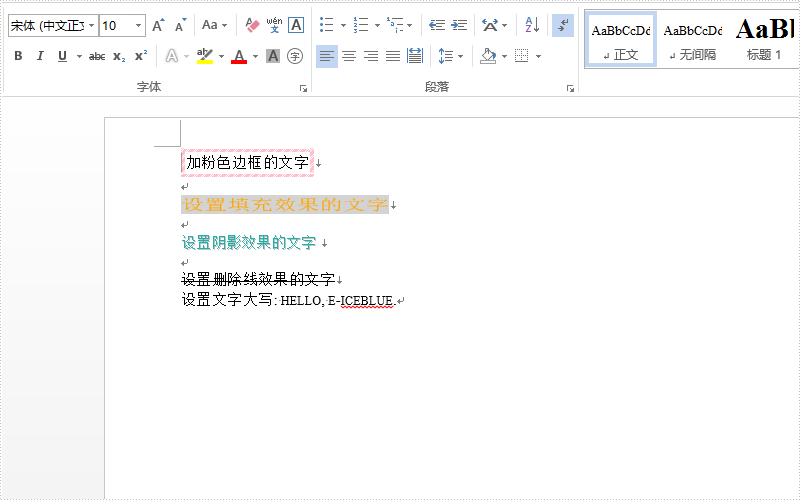Viewport: 800px width, 500px height.
Task: Click the text effects A icon
Action: click(172, 56)
